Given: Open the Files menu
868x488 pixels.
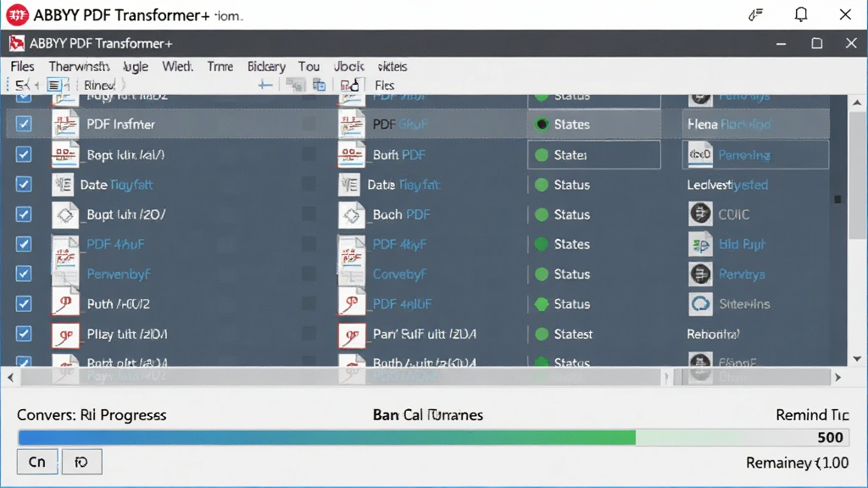Looking at the screenshot, I should pos(22,66).
